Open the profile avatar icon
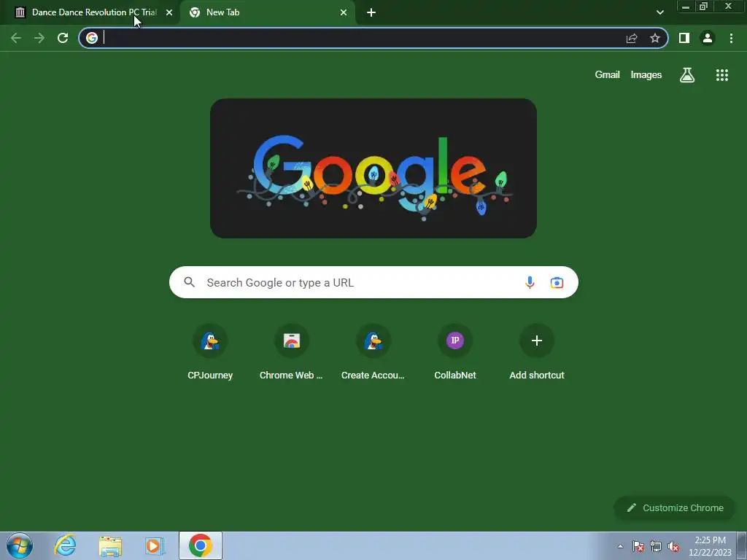 point(708,38)
